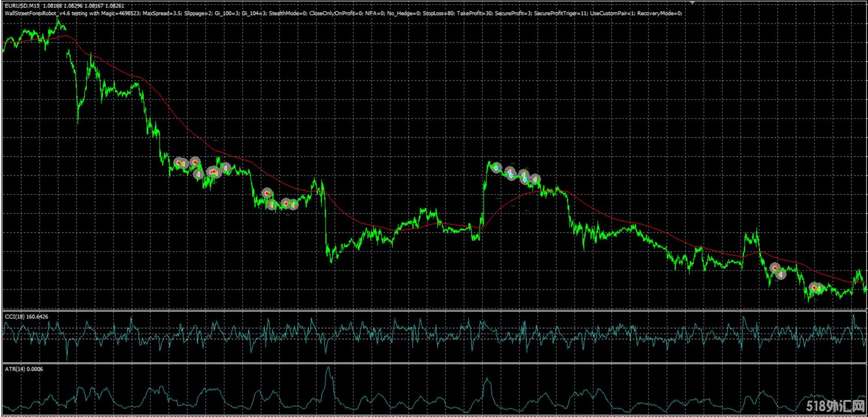Select the double red arrows trade marker
Screen dimensions: 868x417
tap(213, 172)
